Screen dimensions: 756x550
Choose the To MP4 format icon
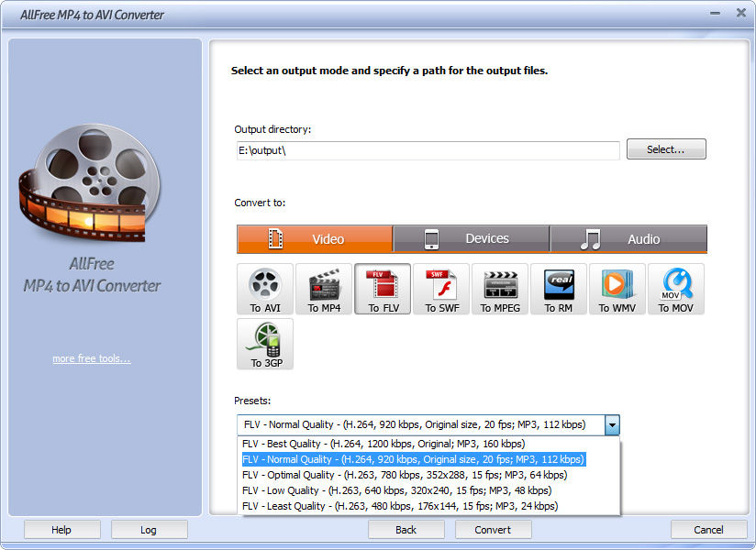(x=324, y=289)
